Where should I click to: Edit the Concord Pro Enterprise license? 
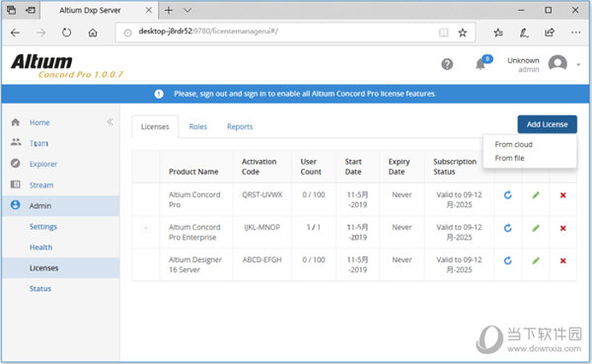click(x=536, y=228)
